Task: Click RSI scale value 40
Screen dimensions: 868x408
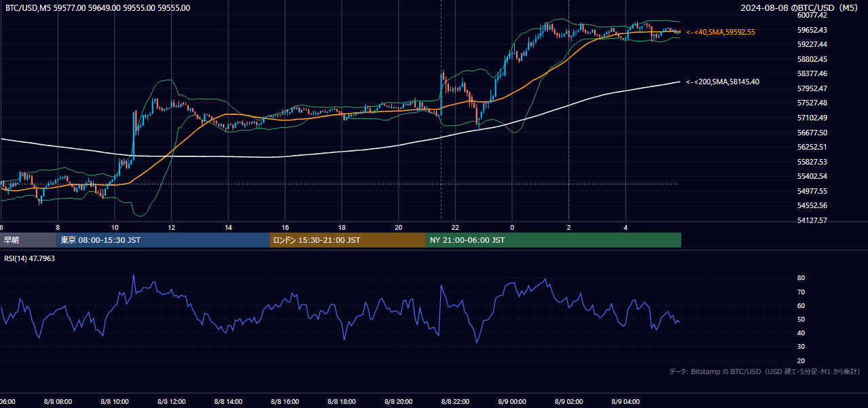Action: point(801,333)
